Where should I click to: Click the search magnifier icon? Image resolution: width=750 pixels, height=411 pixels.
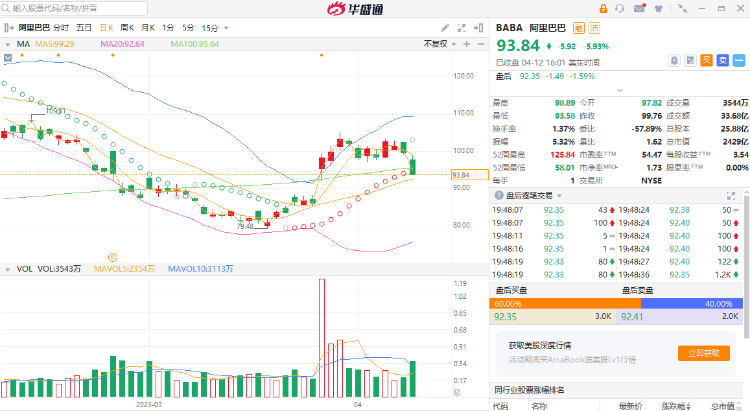tap(6, 8)
